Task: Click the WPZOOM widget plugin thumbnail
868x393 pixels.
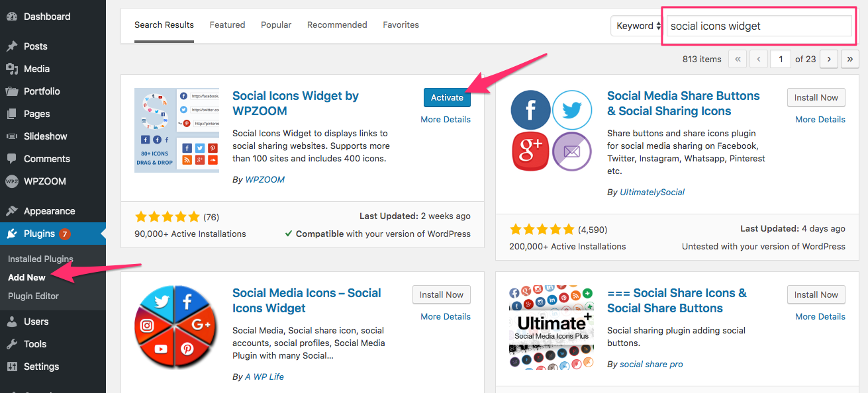Action: [x=177, y=130]
